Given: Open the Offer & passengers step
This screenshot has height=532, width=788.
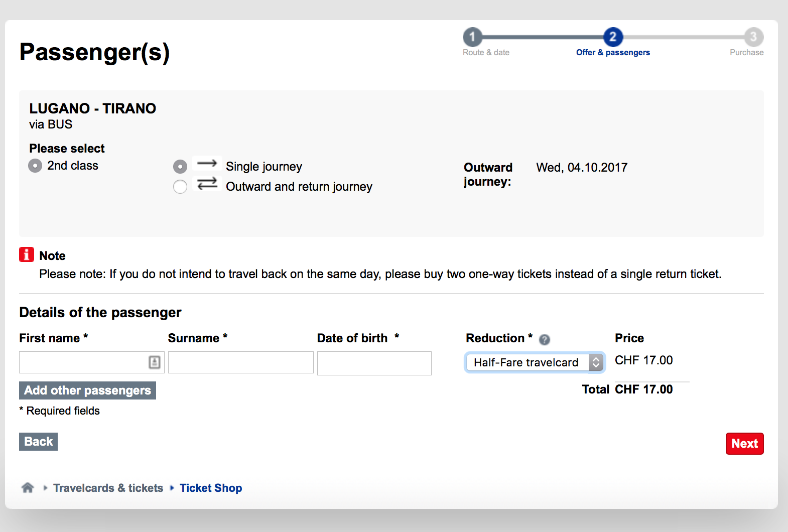Looking at the screenshot, I should pos(613,52).
